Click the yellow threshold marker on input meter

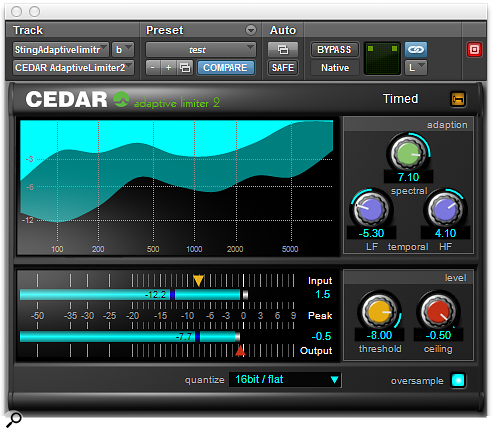point(198,280)
